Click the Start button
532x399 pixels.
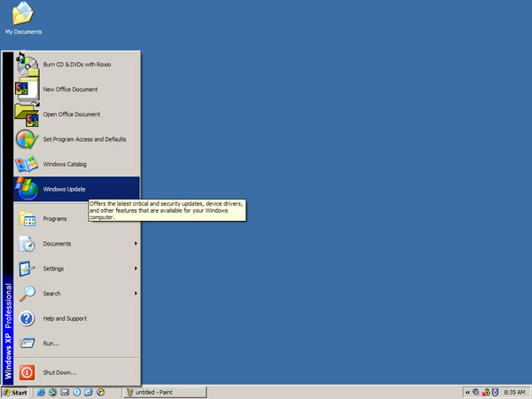[15, 393]
